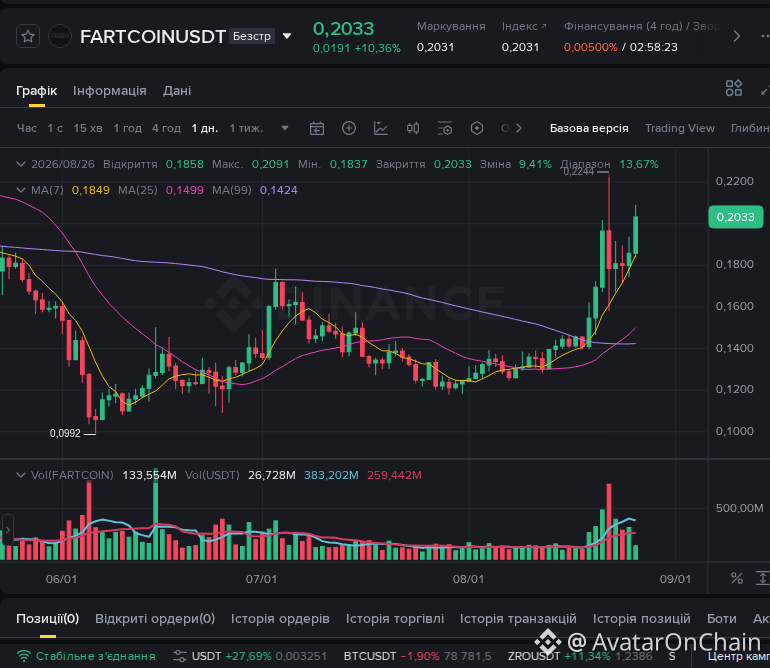This screenshot has width=770, height=668.
Task: Select the 1 тиж. interval
Action: 246,128
